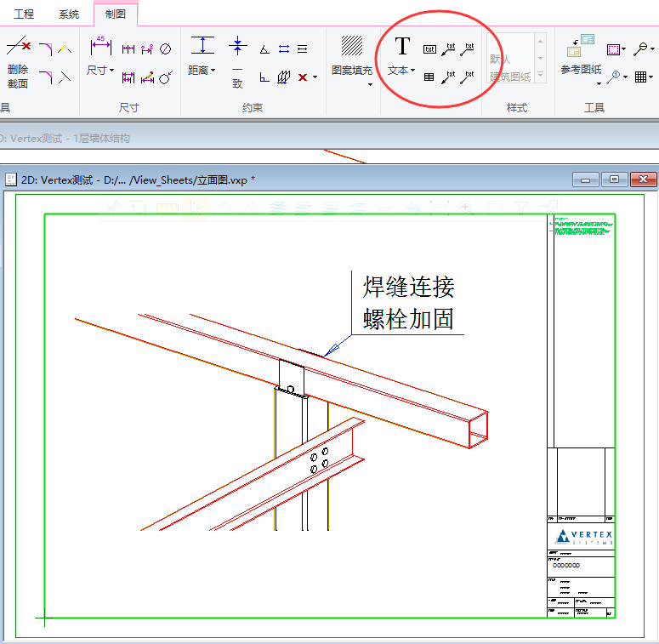Choose the 默认 style in gallery

500,59
